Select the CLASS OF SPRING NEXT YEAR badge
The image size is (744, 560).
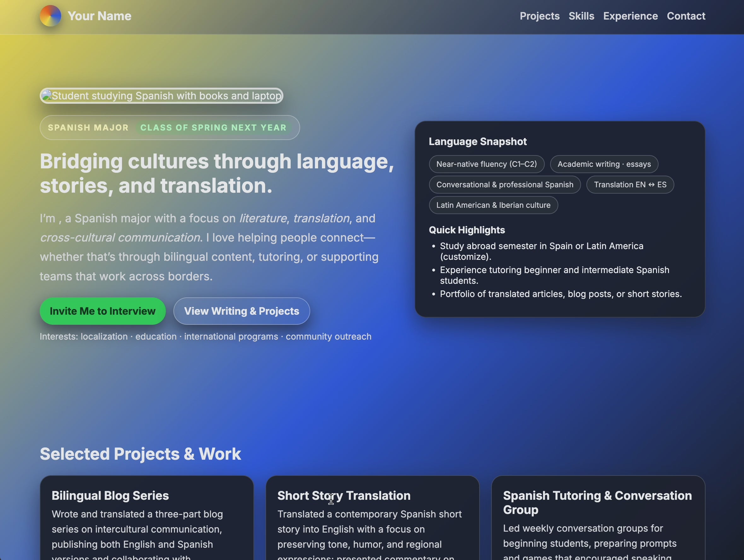coord(213,127)
